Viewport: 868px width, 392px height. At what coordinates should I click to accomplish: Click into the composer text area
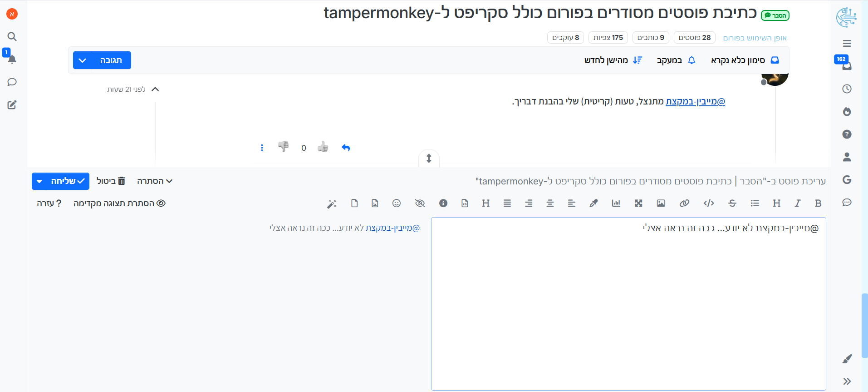click(628, 303)
